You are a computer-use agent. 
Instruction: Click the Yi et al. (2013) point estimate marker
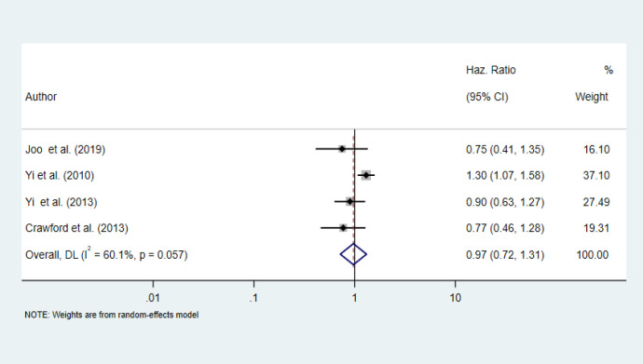pos(349,201)
